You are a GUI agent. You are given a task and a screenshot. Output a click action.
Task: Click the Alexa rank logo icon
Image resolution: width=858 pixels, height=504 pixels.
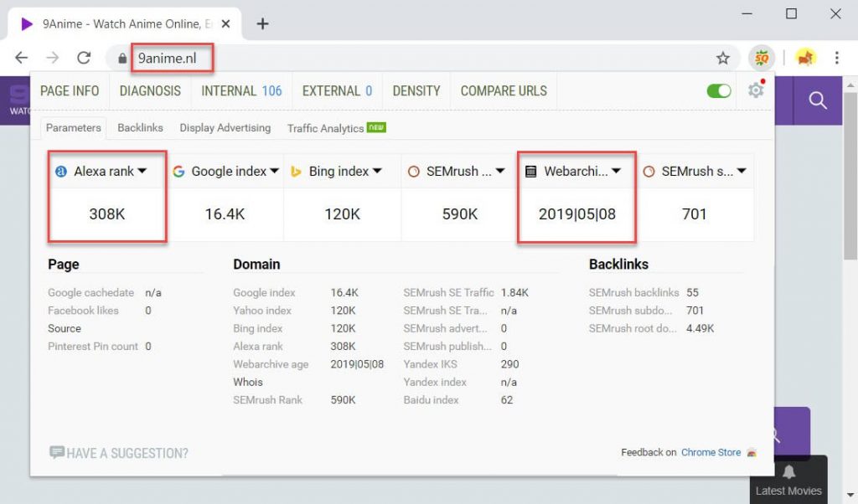click(x=61, y=172)
